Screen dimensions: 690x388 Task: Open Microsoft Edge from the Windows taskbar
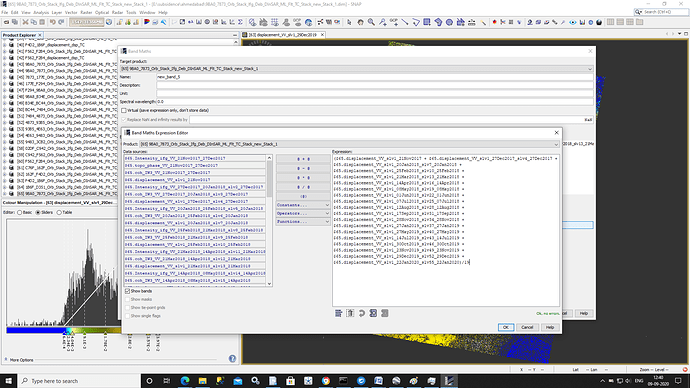tap(185, 381)
